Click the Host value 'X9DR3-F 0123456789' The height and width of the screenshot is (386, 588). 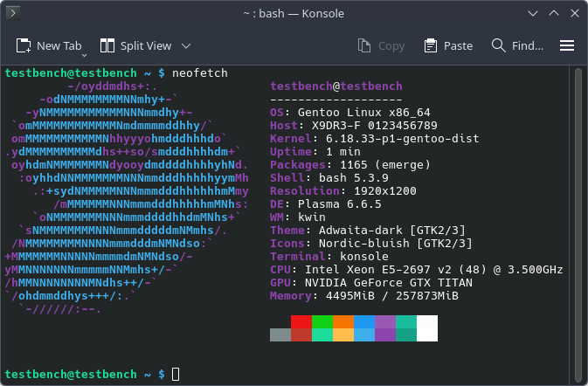pos(374,126)
